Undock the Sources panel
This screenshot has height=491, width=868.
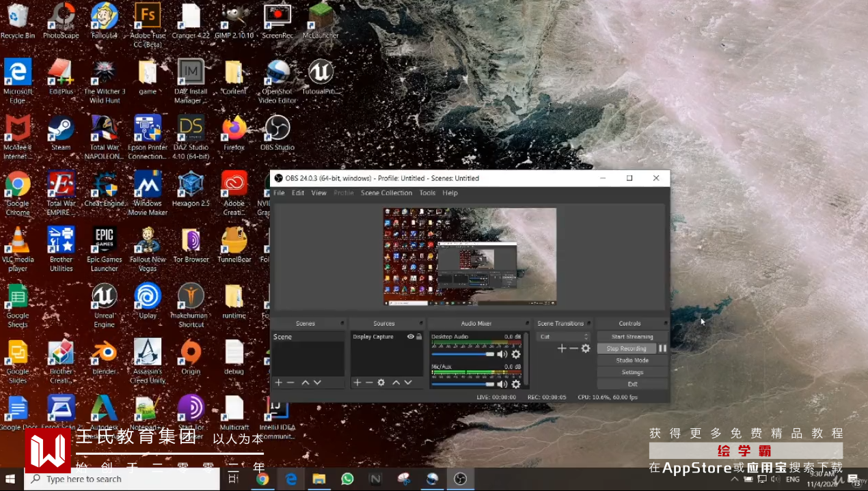[421, 324]
